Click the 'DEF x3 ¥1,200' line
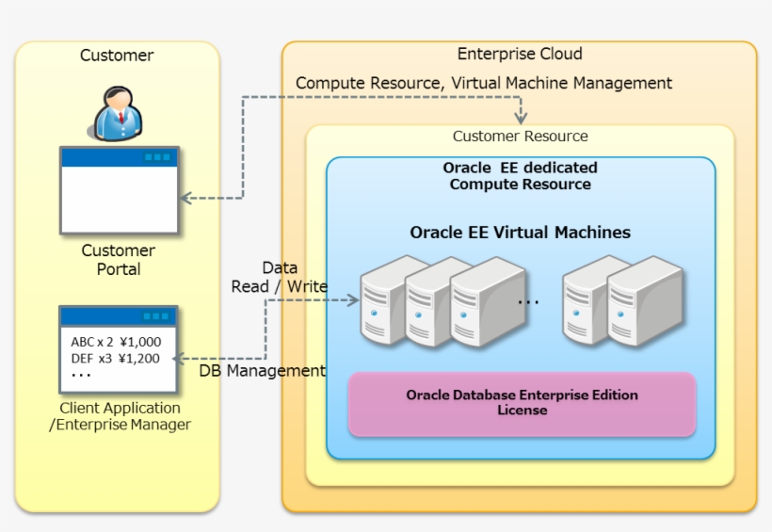This screenshot has height=532, width=772. (x=115, y=358)
